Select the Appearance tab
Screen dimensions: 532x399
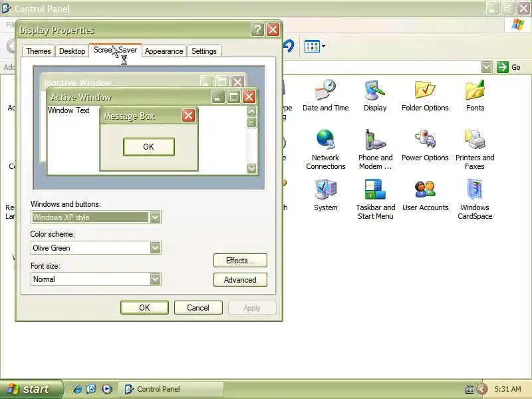pos(164,51)
